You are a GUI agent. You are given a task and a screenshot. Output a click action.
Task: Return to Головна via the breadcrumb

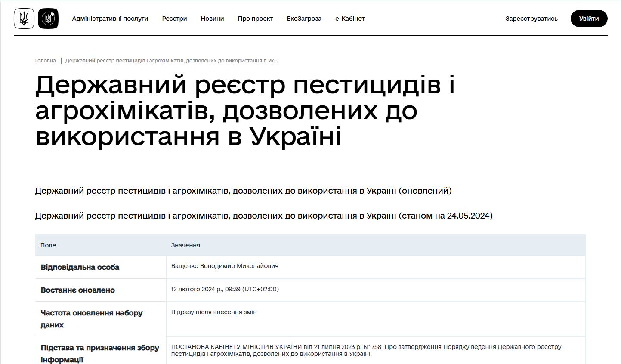click(x=46, y=61)
